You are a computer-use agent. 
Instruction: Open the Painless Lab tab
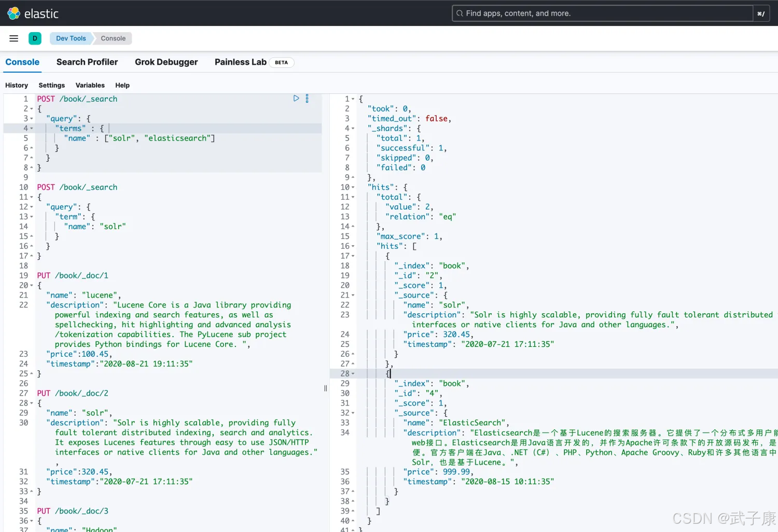pyautogui.click(x=240, y=62)
